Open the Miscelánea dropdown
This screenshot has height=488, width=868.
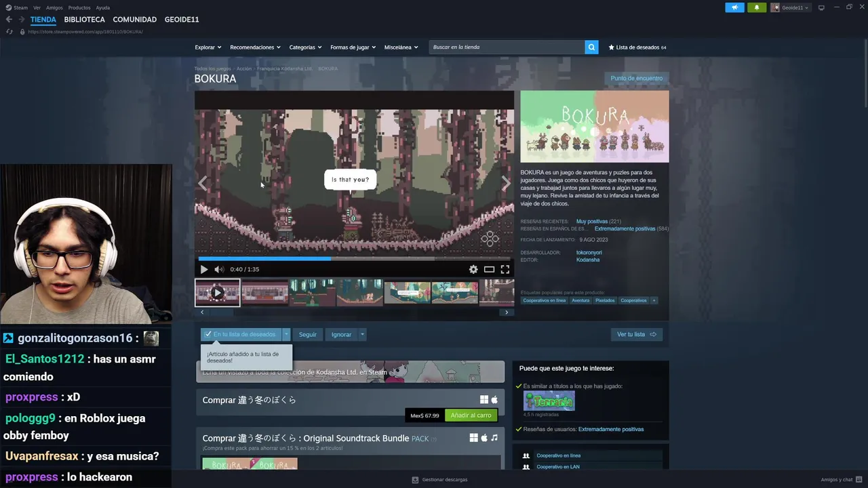coord(401,47)
